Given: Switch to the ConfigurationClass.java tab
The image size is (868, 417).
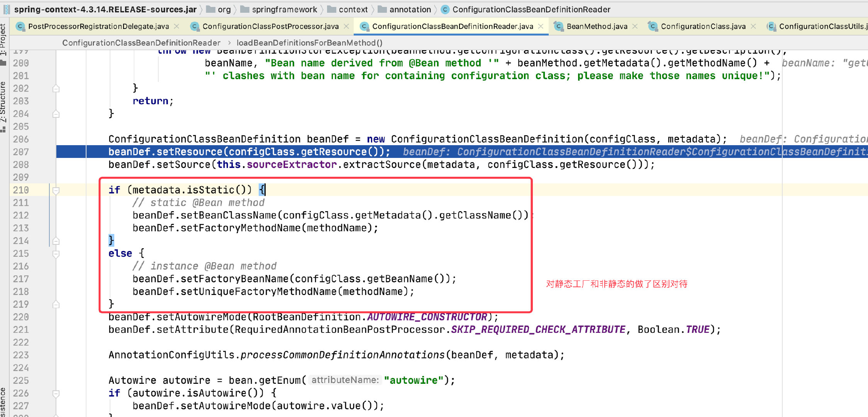Looking at the screenshot, I should tap(703, 26).
